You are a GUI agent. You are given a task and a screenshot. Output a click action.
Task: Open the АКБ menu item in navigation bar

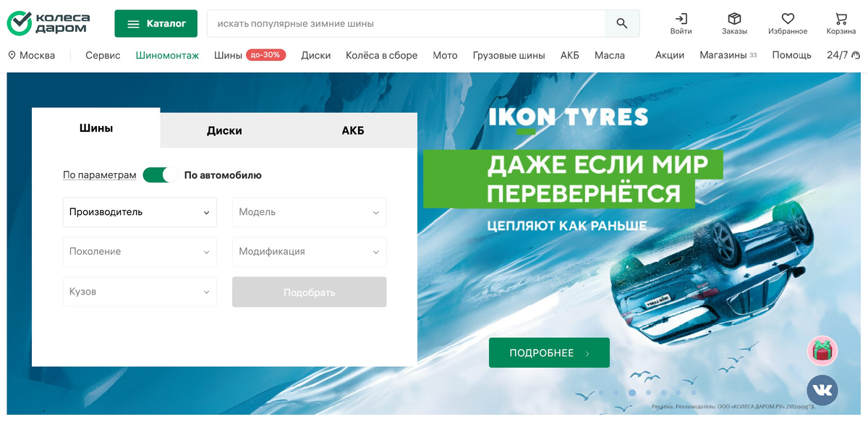click(570, 55)
